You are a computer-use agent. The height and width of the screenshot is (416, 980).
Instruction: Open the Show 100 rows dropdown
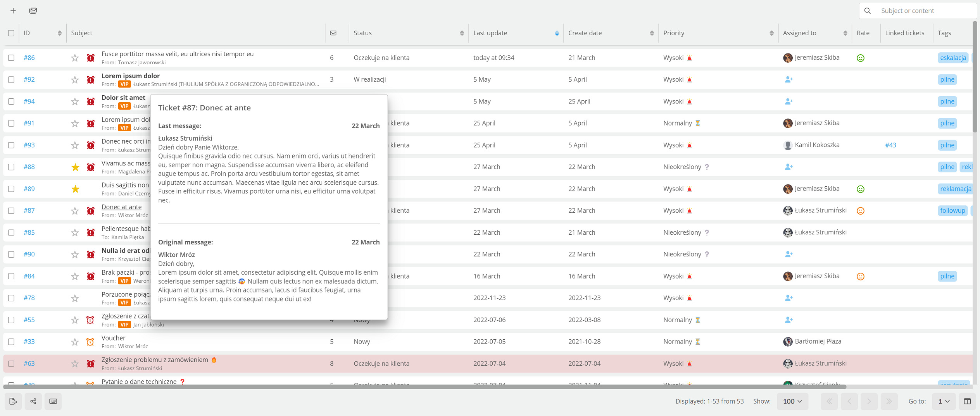tap(792, 401)
